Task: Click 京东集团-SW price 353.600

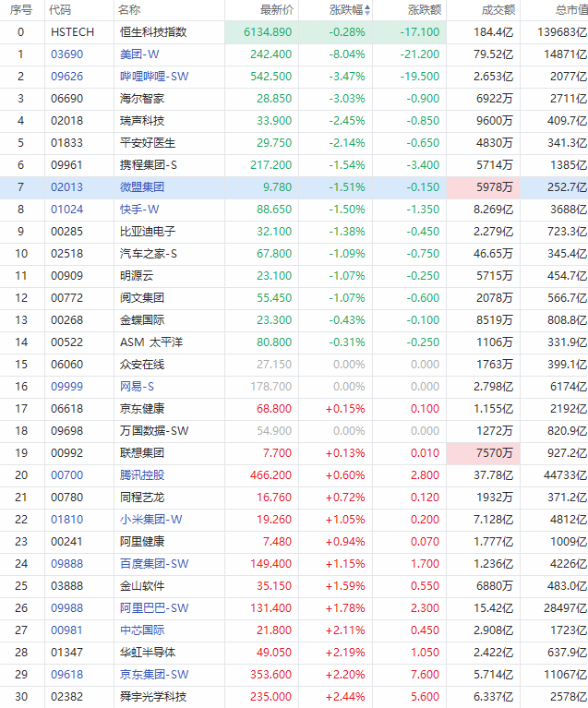Action: click(271, 674)
